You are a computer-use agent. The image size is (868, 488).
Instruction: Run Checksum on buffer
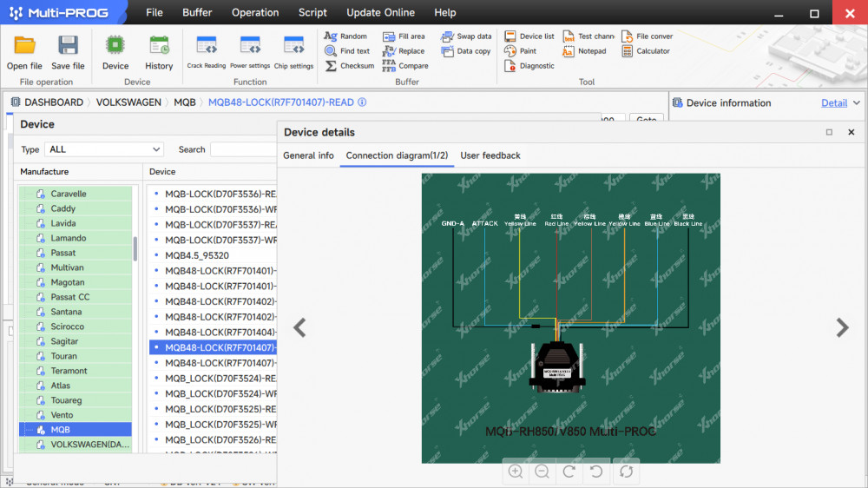349,65
